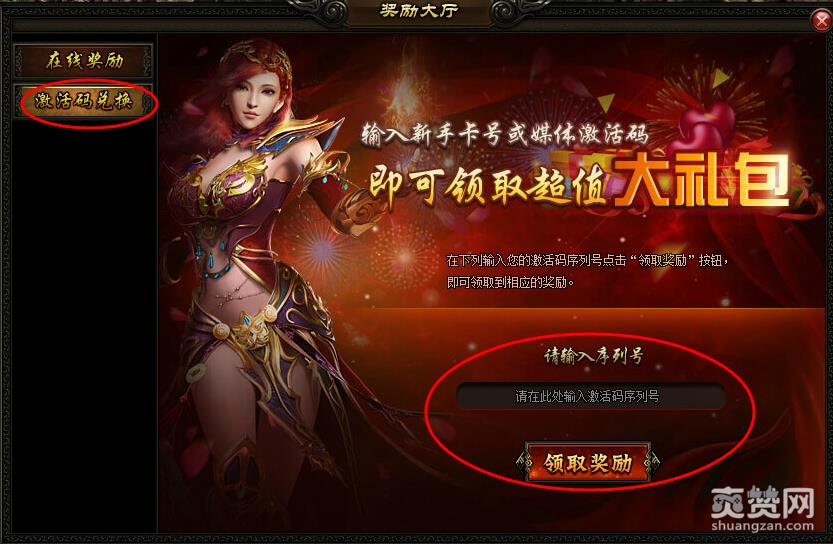Click the 奖励大厅 window title
Image resolution: width=833 pixels, height=544 pixels.
point(419,10)
